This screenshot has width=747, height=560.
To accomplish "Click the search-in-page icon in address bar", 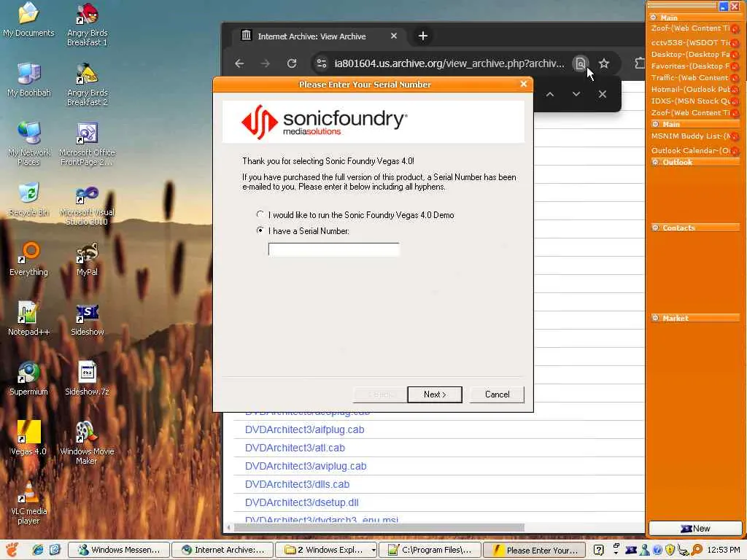I will (580, 63).
